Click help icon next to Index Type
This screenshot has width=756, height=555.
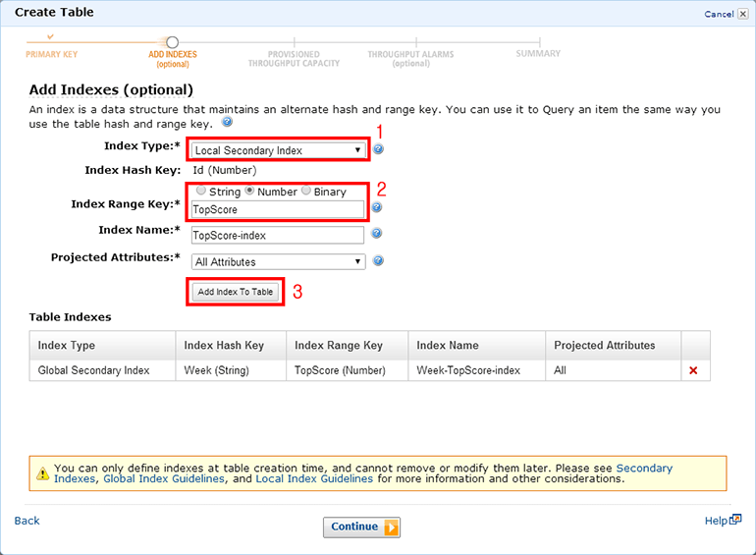click(x=378, y=150)
